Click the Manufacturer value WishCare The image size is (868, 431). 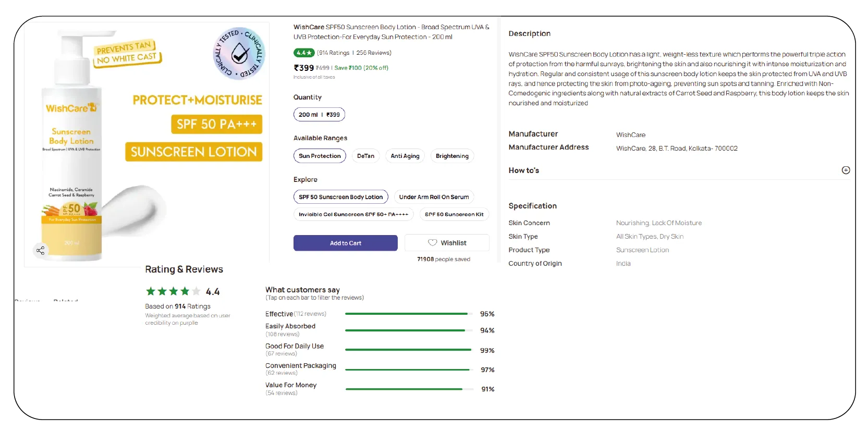click(631, 135)
